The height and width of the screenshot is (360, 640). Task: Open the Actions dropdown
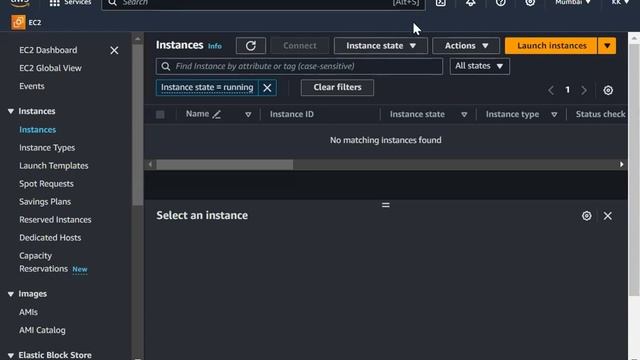click(466, 46)
